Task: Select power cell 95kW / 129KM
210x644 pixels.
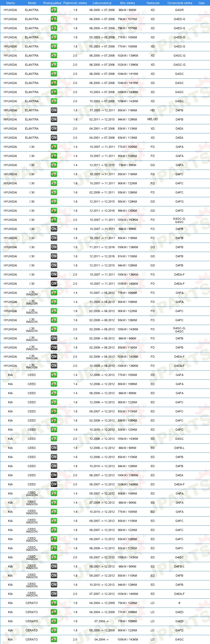Action: 127,202
